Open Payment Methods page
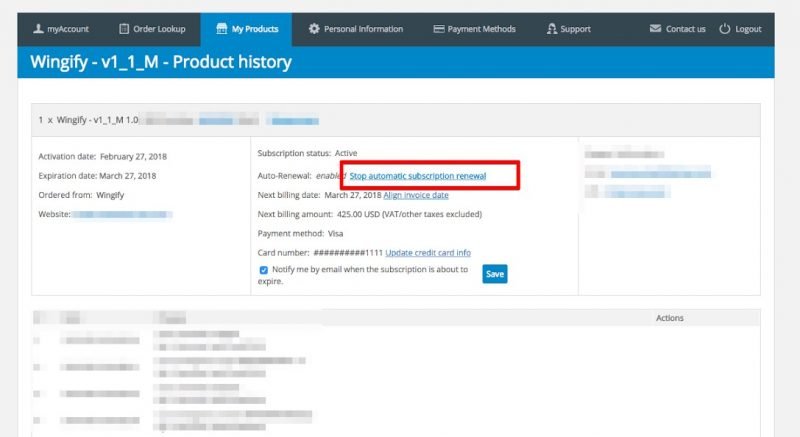 tap(474, 29)
